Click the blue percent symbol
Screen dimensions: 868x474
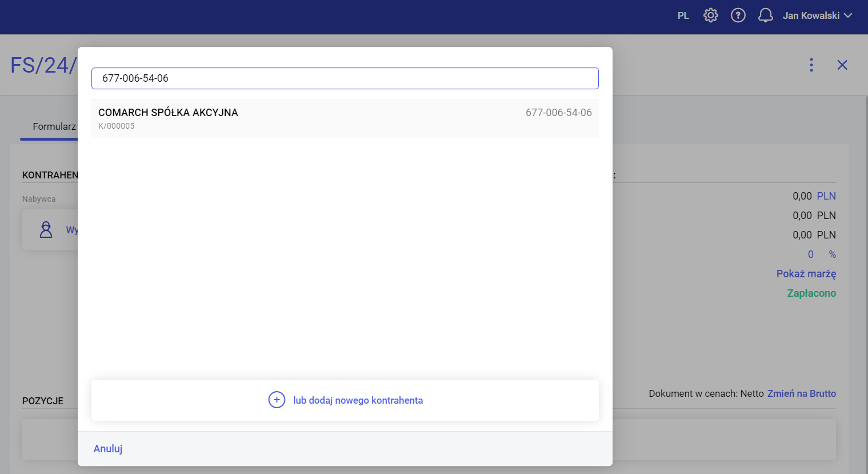click(x=832, y=254)
